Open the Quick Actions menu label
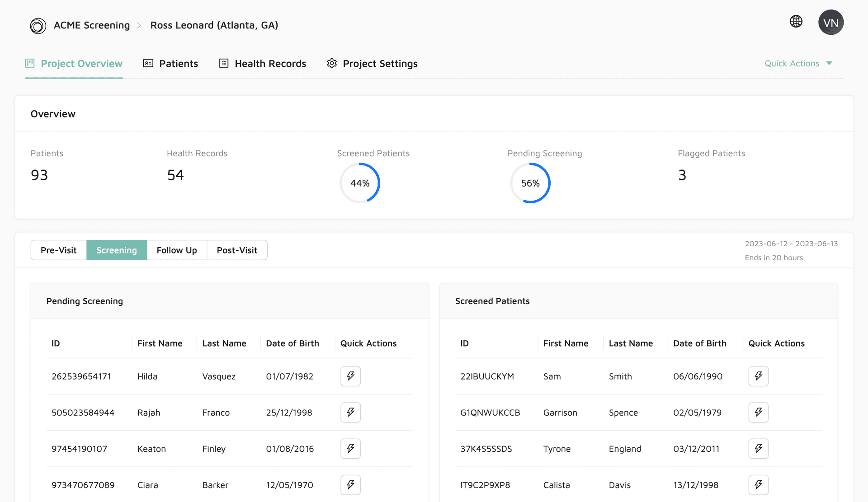The width and height of the screenshot is (868, 502). [x=792, y=64]
